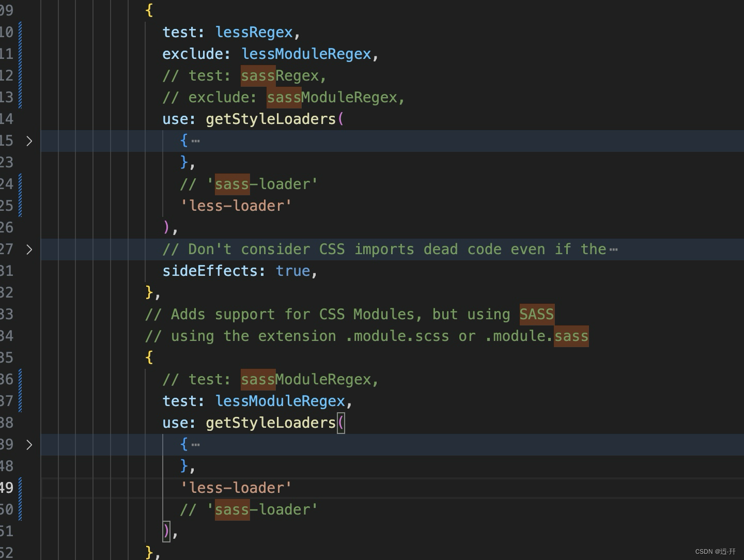The width and height of the screenshot is (744, 560).
Task: Click the blue closing brace below the second folded block
Action: coord(184,466)
